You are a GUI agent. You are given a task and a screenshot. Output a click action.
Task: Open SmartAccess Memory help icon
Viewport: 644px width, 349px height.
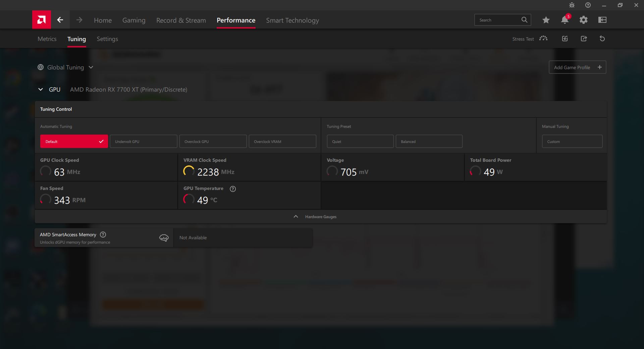click(x=103, y=235)
